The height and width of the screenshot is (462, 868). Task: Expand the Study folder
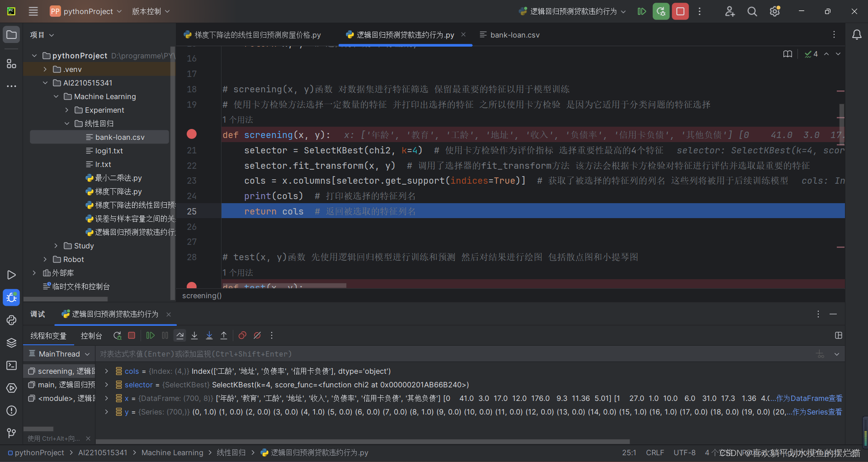click(x=56, y=246)
